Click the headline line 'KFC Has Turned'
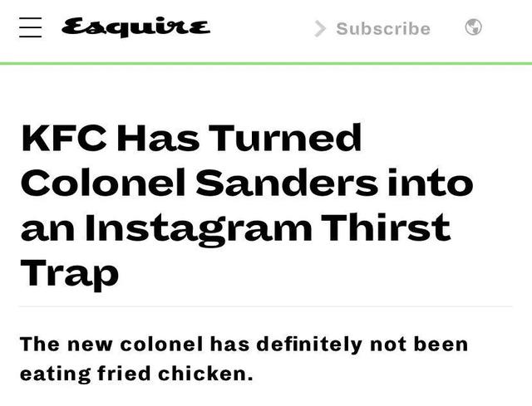 point(191,138)
